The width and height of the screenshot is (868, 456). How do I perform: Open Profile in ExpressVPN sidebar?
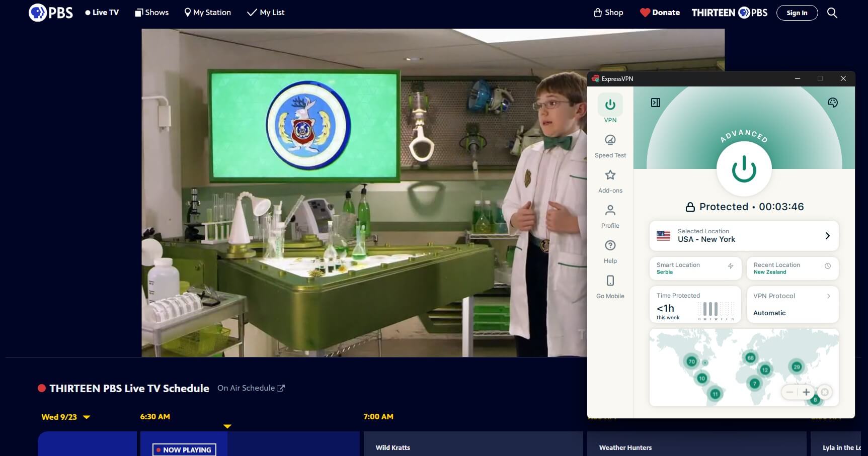point(610,217)
